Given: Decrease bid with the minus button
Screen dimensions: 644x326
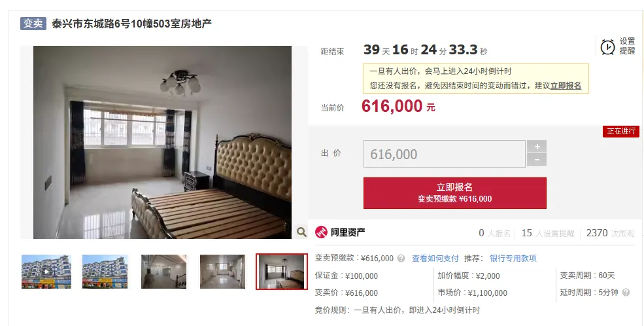Looking at the screenshot, I should pyautogui.click(x=537, y=160).
